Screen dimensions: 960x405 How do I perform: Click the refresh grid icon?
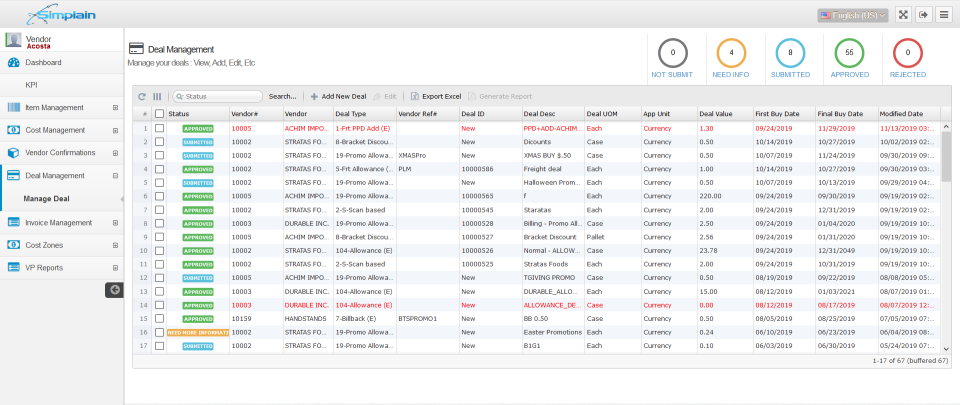tap(142, 97)
